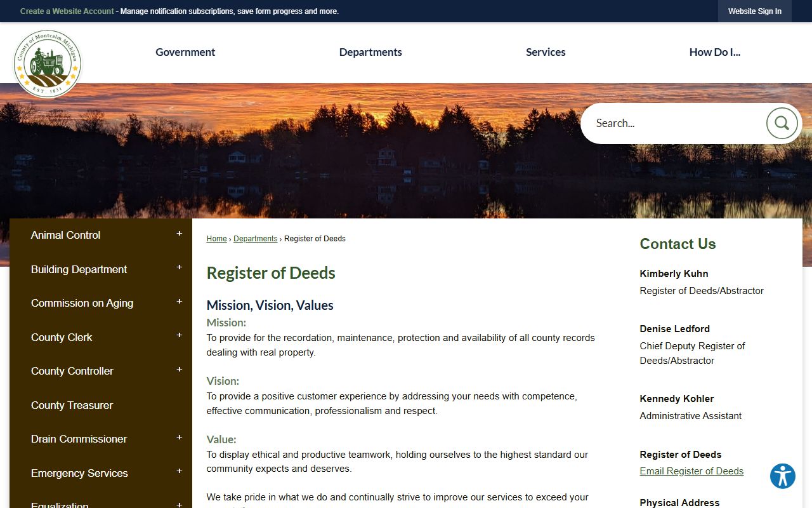Click the name Kennedy Kohler
This screenshot has width=812, height=508.
(x=677, y=399)
